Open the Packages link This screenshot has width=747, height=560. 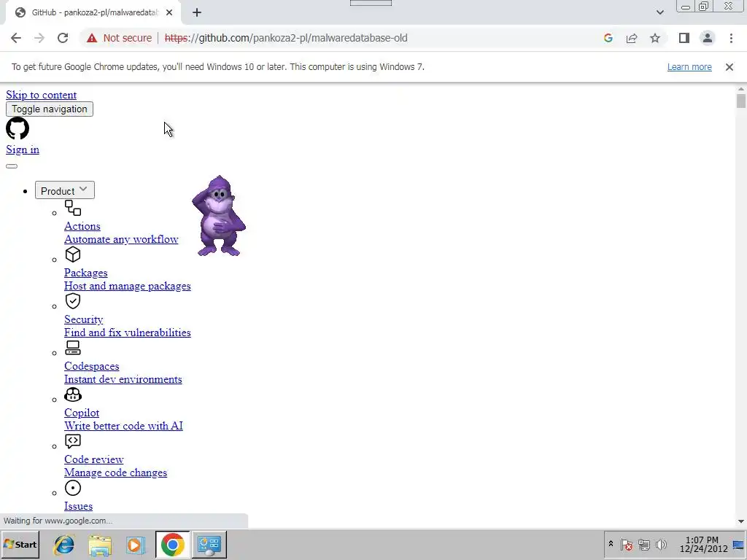coord(86,273)
